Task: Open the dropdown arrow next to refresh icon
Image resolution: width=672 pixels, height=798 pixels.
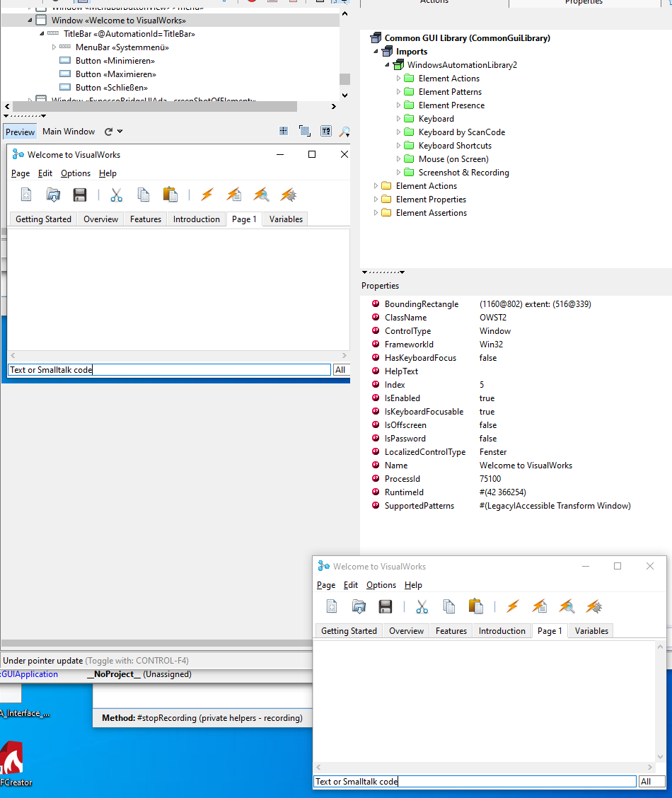Action: coord(120,132)
